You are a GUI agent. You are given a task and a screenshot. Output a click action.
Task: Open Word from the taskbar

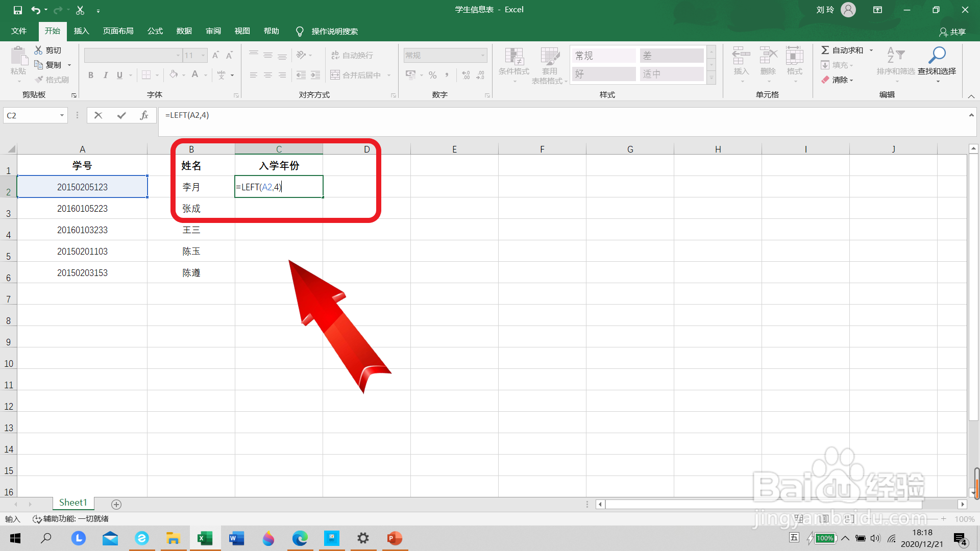point(236,538)
